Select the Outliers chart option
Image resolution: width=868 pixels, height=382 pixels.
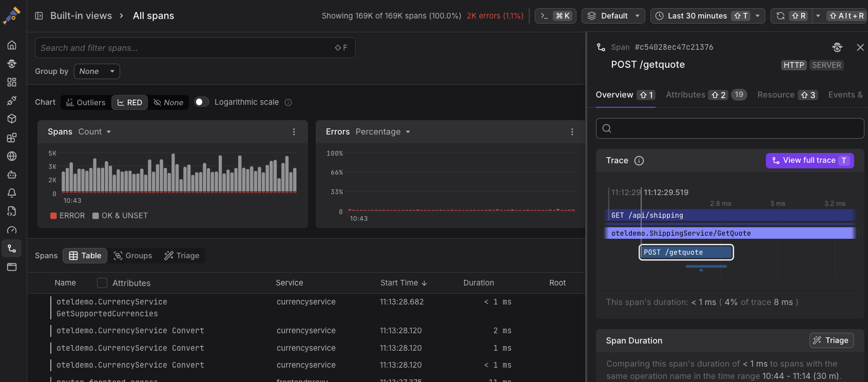pyautogui.click(x=86, y=102)
